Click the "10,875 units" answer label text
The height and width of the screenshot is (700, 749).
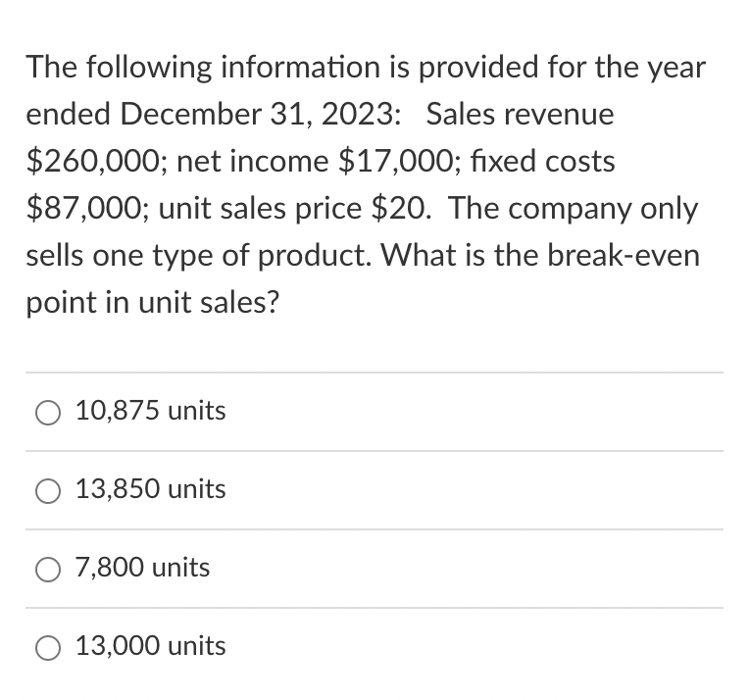pyautogui.click(x=150, y=411)
